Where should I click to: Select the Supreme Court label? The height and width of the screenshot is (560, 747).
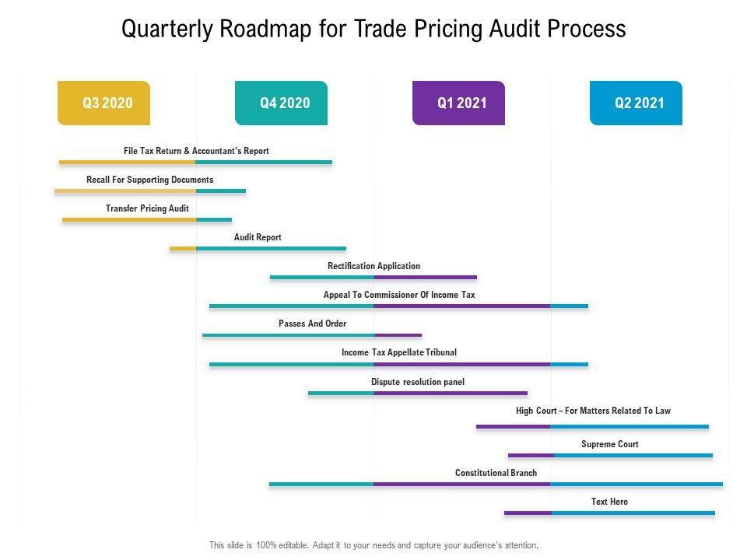(609, 444)
